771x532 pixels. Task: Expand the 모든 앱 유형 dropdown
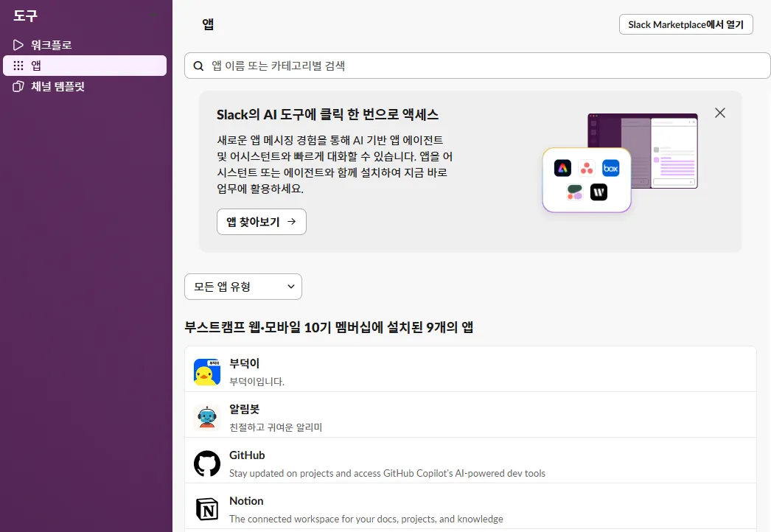click(x=243, y=287)
